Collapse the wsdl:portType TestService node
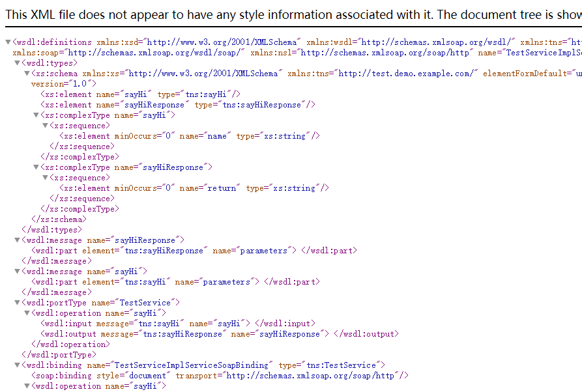The width and height of the screenshot is (582, 392). (x=17, y=303)
